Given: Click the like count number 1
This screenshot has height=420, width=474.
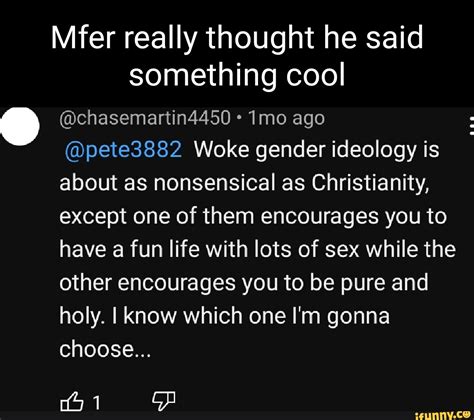Looking at the screenshot, I should click(x=96, y=403).
